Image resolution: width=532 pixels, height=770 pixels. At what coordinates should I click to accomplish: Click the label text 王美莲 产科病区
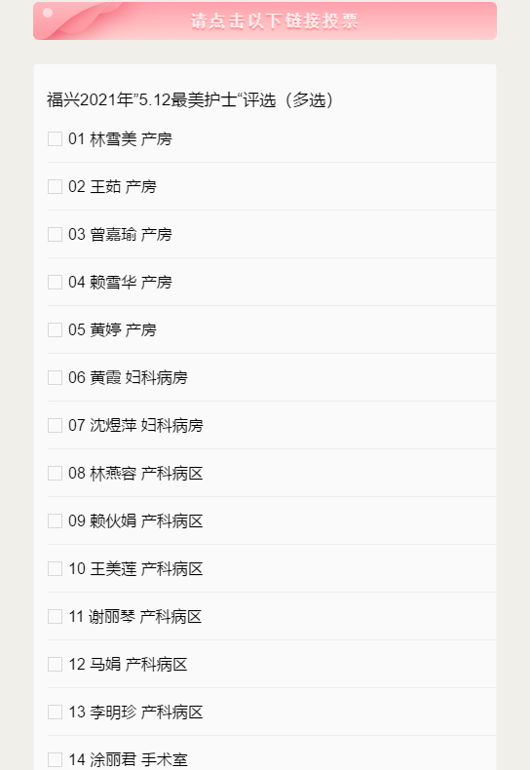pyautogui.click(x=146, y=568)
